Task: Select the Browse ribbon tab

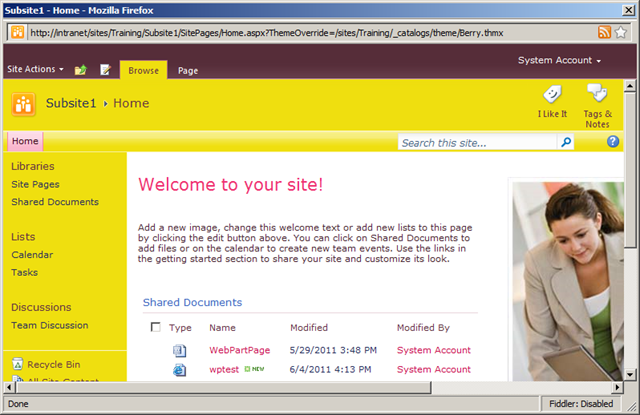Action: tap(143, 70)
